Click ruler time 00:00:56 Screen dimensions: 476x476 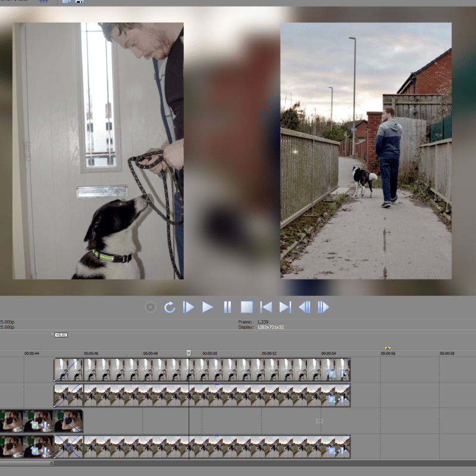tap(388, 353)
